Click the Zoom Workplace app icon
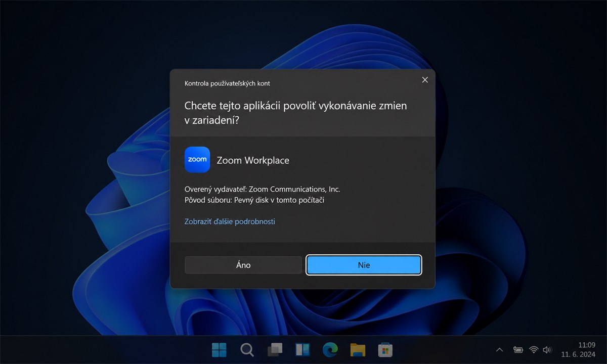The height and width of the screenshot is (364, 607). tap(197, 160)
